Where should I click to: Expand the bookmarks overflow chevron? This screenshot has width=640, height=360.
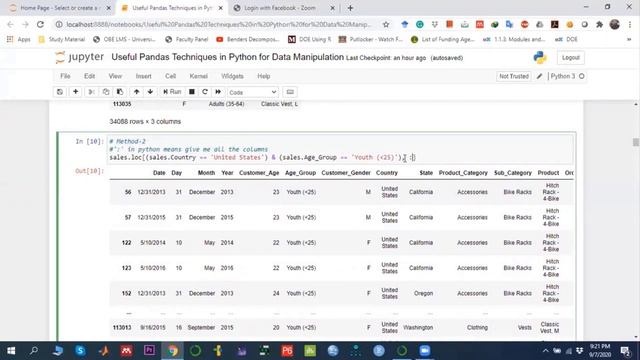tap(629, 40)
